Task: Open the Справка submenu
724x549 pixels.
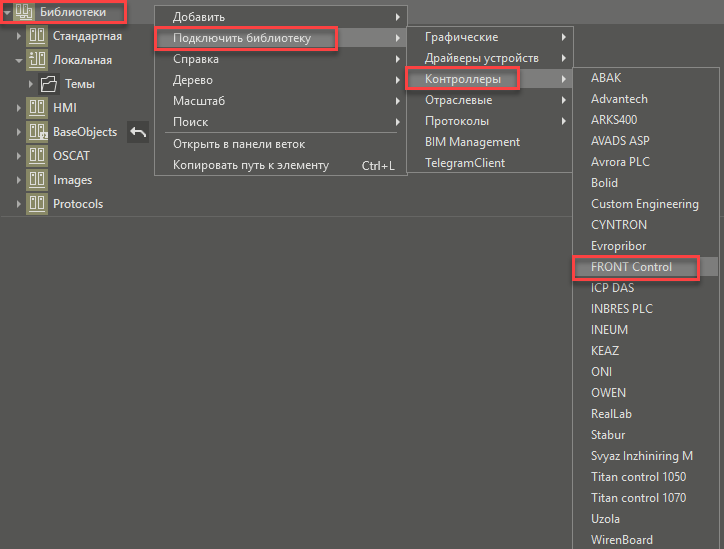Action: point(281,59)
